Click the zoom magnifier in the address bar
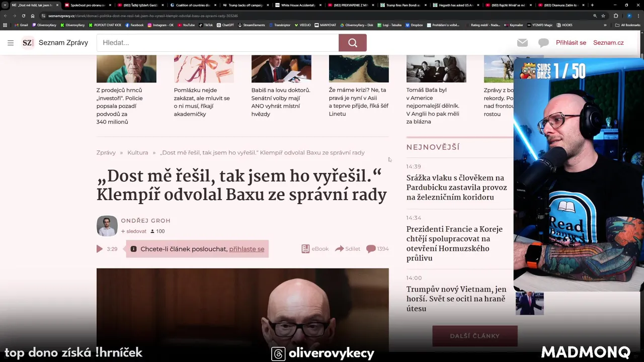 tap(595, 16)
